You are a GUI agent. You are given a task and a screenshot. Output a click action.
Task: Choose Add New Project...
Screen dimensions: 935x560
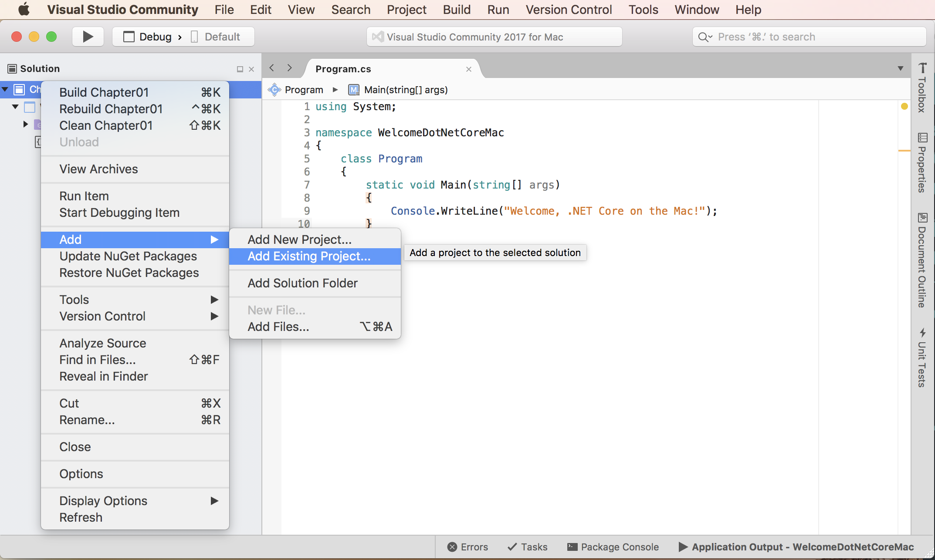click(x=315, y=240)
